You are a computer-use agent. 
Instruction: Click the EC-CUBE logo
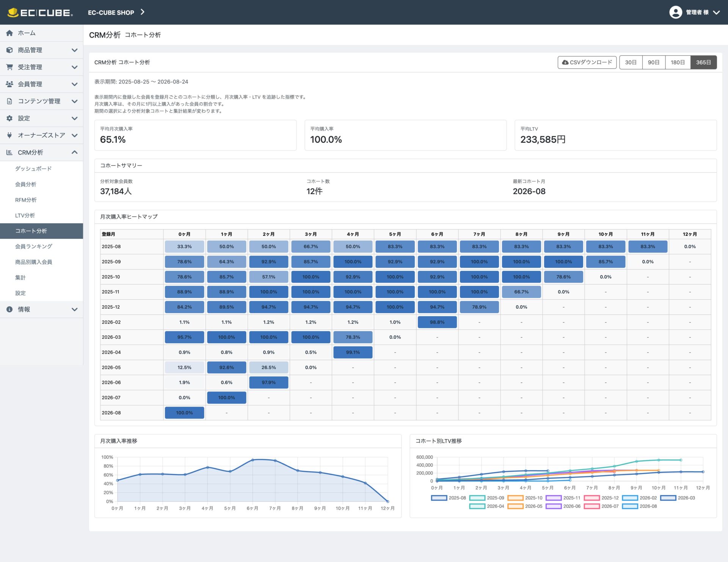tap(40, 13)
